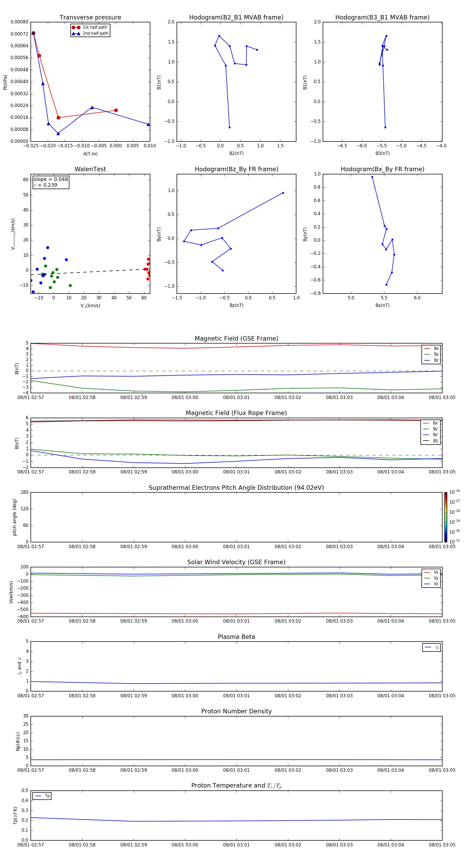The image size is (473, 868).
Task: Click the Vz legend entry in velocity plot
Action: (431, 584)
